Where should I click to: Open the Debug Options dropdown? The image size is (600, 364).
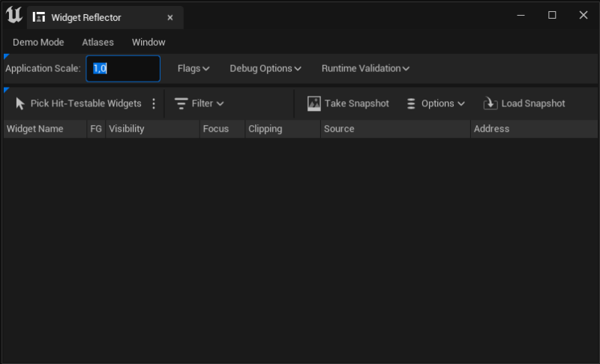pos(265,68)
